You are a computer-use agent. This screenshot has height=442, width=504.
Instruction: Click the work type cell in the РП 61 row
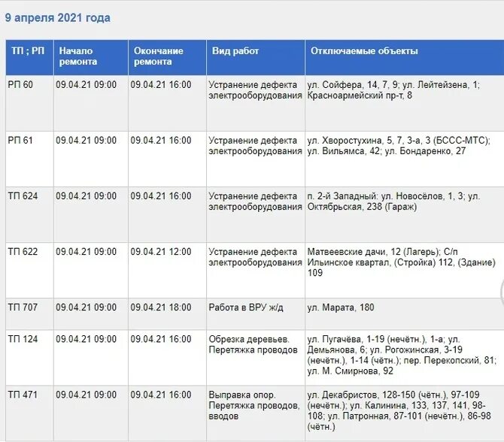(256, 159)
